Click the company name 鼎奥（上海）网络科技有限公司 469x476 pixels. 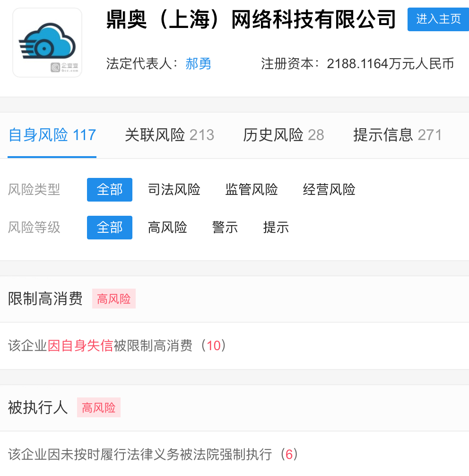click(x=251, y=19)
